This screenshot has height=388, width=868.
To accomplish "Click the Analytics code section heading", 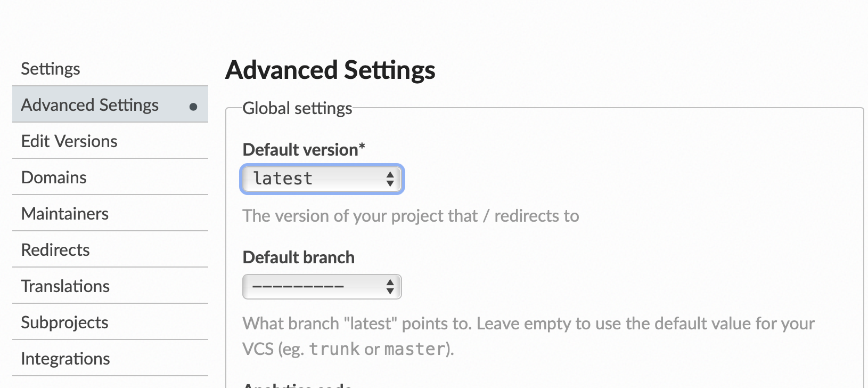I will (296, 385).
